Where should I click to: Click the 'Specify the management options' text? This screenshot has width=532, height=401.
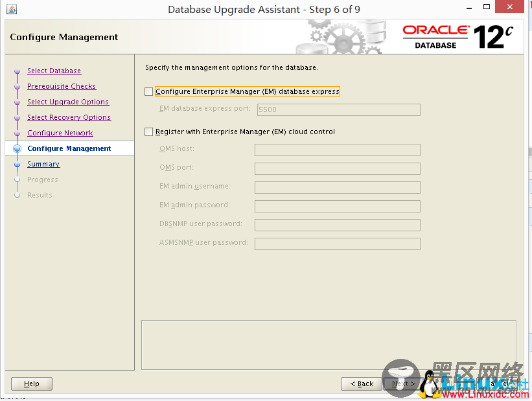231,67
